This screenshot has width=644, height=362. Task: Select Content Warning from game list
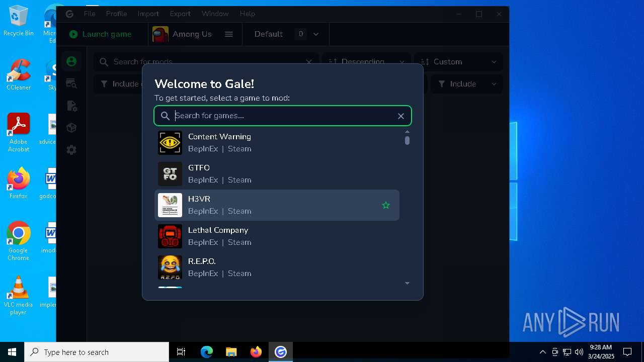pyautogui.click(x=277, y=143)
